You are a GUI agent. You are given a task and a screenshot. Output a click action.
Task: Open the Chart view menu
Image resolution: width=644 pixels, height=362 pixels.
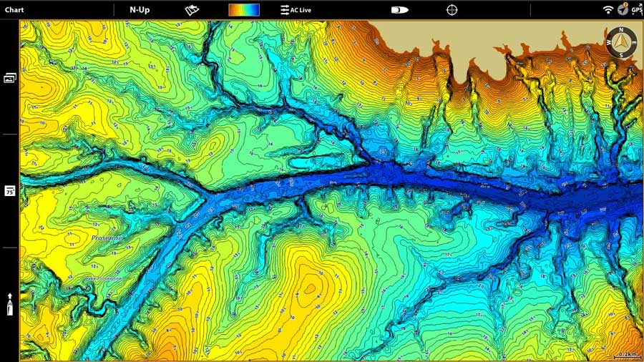pyautogui.click(x=14, y=10)
